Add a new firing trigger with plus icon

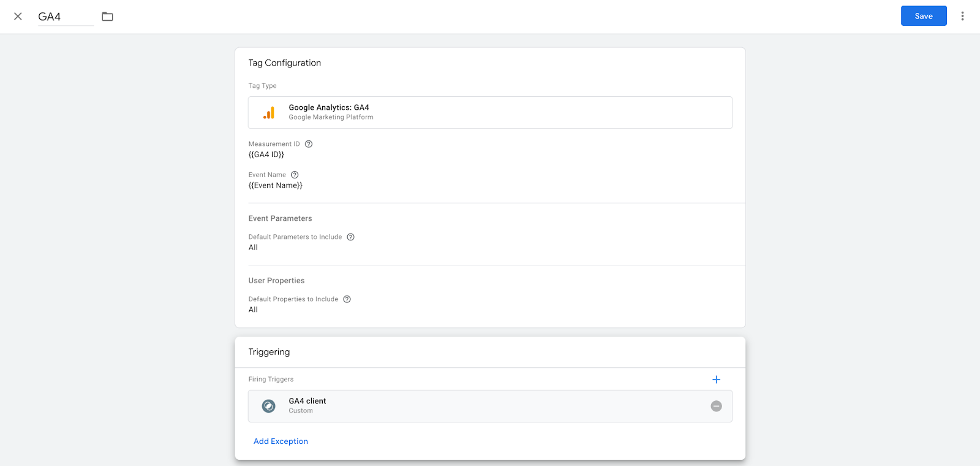[x=716, y=380]
